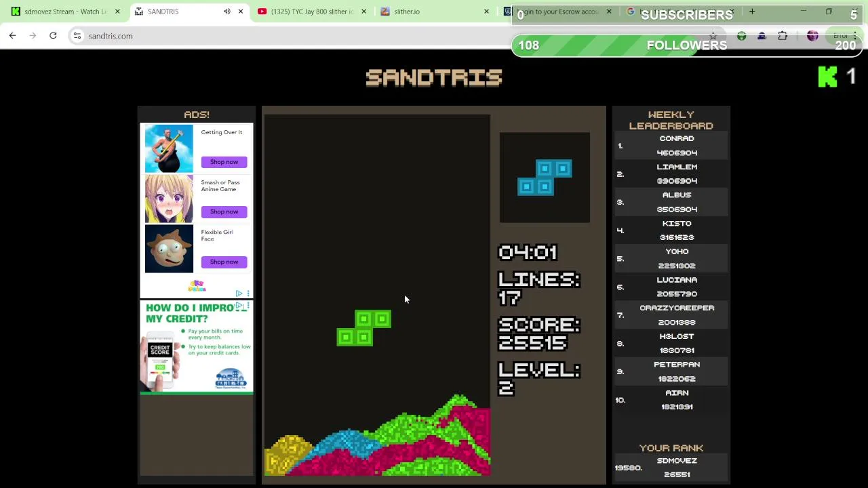Click the Getting Over It ad title
The height and width of the screenshot is (488, 868).
[221, 132]
